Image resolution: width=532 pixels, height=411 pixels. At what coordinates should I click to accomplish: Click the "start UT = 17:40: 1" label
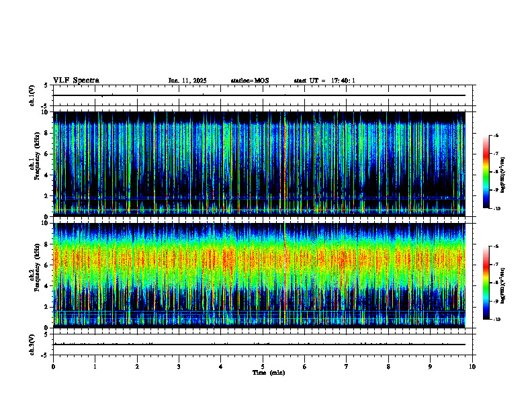[324, 81]
